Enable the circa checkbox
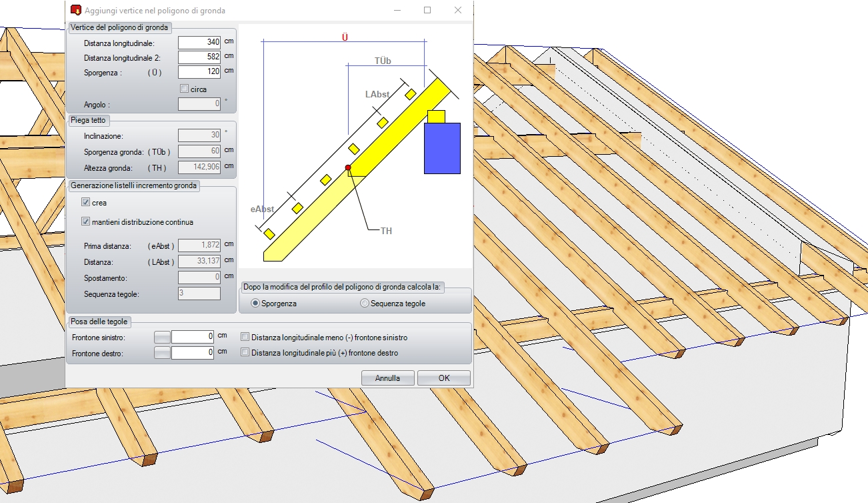This screenshot has width=868, height=503. point(185,89)
